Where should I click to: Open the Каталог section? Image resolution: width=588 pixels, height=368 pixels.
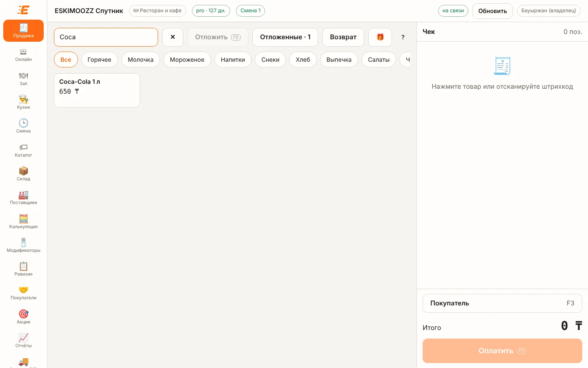[x=23, y=150]
